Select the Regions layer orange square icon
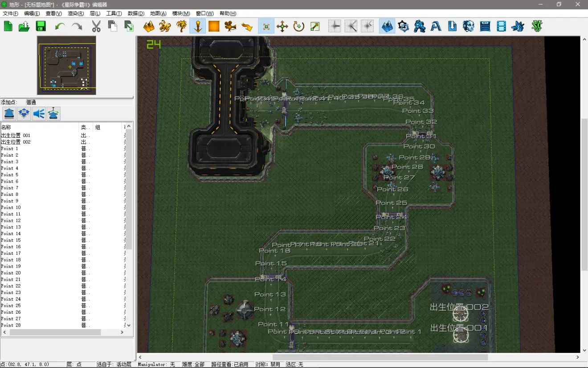This screenshot has width=588, height=368. point(214,26)
